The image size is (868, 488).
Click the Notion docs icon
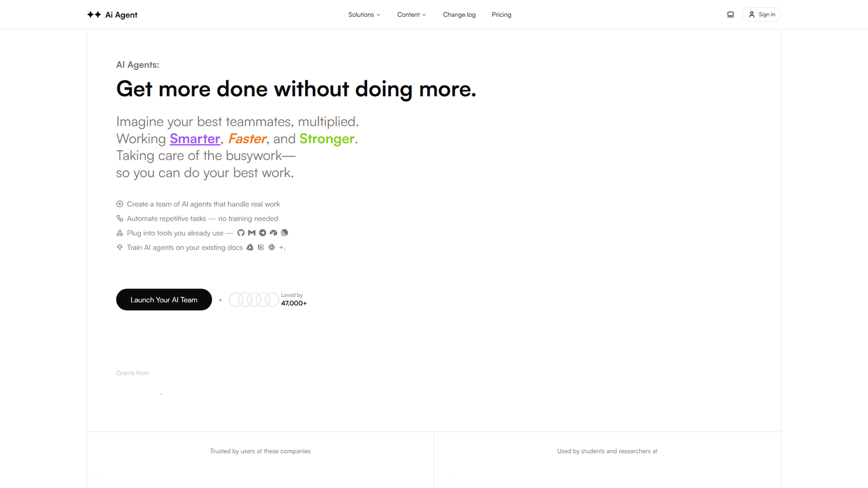tap(261, 248)
